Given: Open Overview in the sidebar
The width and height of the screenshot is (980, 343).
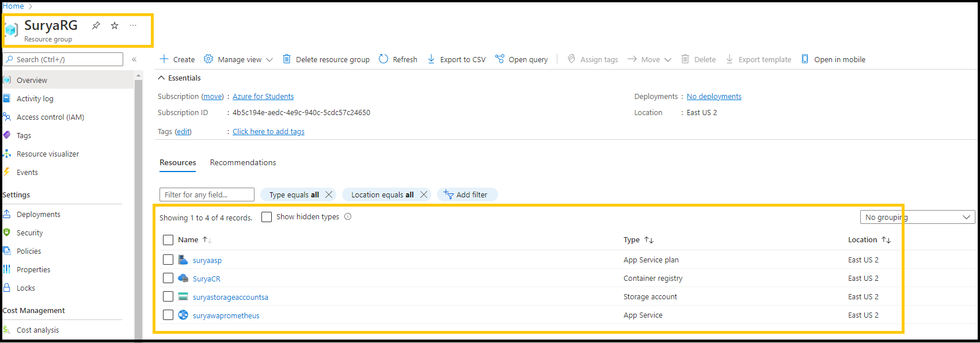Looking at the screenshot, I should pos(67,80).
